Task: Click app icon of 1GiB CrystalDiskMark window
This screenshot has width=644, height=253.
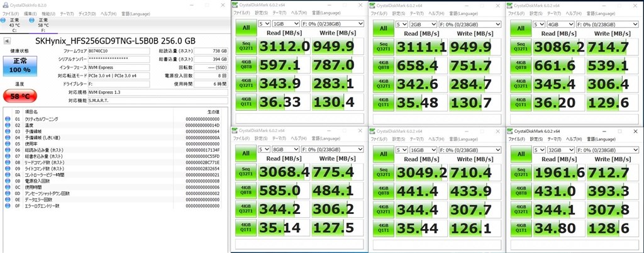Action: pyautogui.click(x=235, y=5)
